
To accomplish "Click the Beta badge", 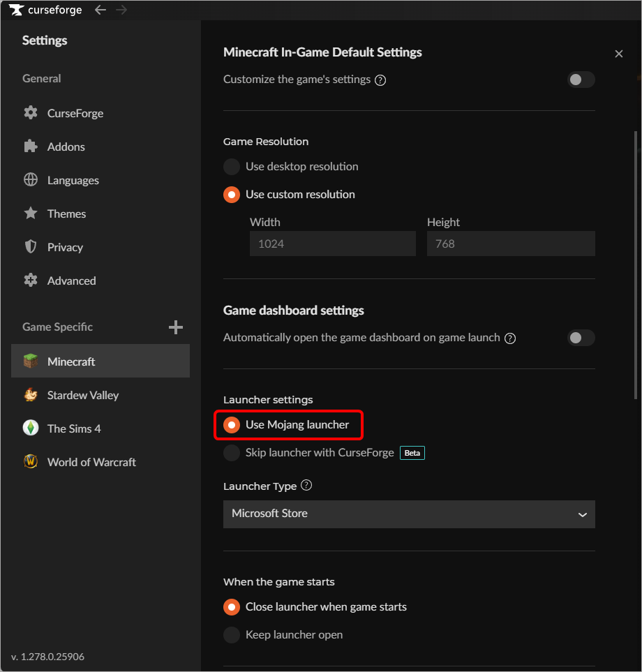I will pos(412,453).
